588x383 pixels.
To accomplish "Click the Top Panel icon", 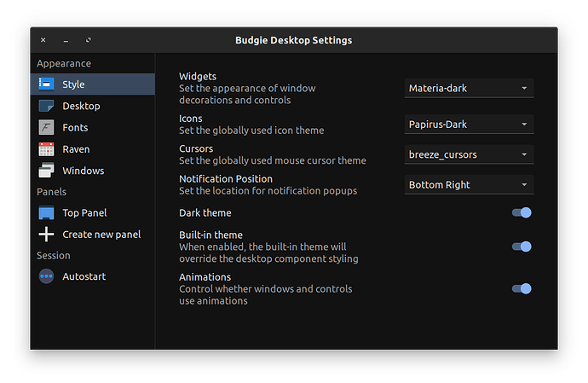I will pyautogui.click(x=46, y=213).
